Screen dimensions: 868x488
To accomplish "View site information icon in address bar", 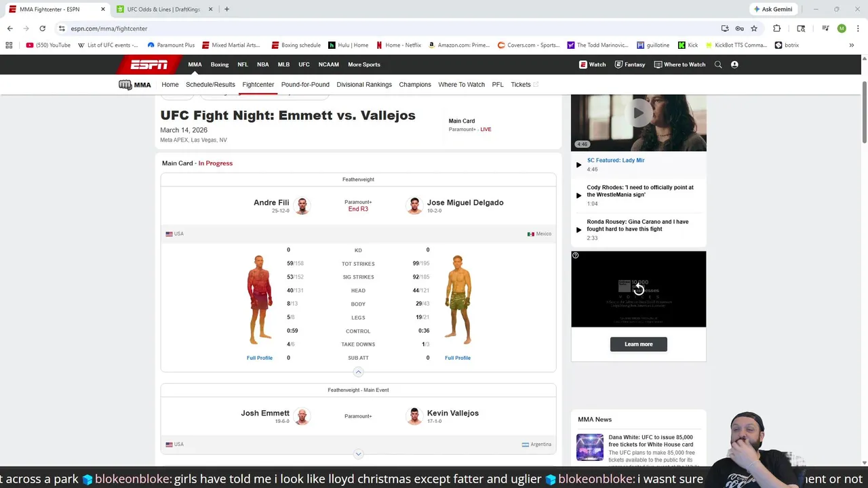I will click(x=62, y=28).
